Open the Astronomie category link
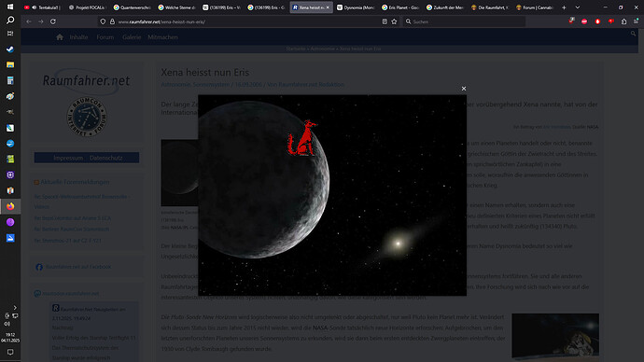Viewport: 644px width, 362px height. (175, 85)
